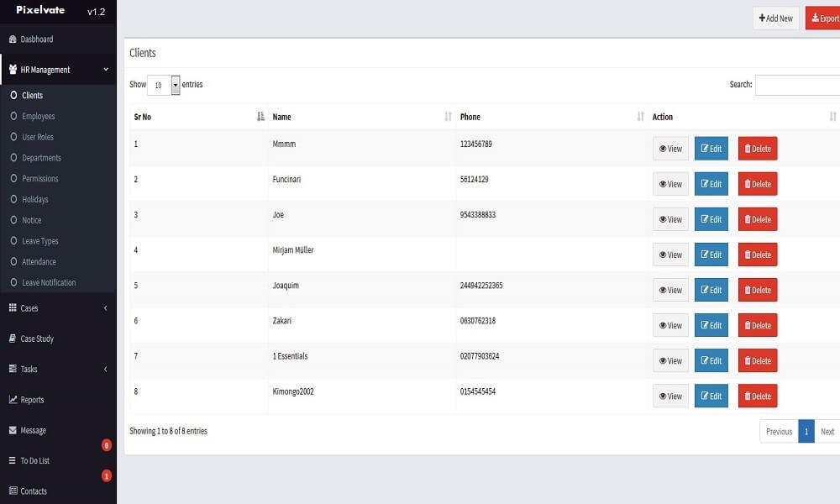This screenshot has width=840, height=504.
Task: Go to Leave Types menu item
Action: [x=40, y=241]
